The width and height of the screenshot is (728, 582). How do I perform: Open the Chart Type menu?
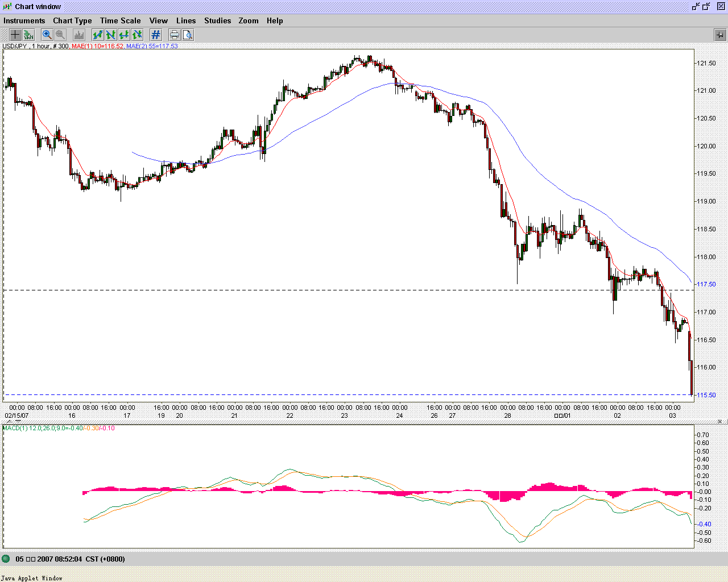(x=72, y=20)
